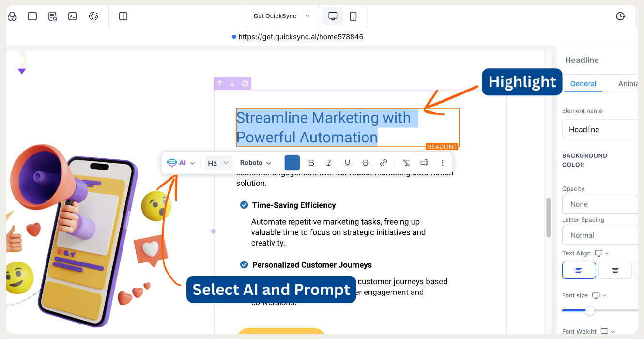Move section up with arrow icon
The height and width of the screenshot is (339, 644).
pyautogui.click(x=220, y=83)
